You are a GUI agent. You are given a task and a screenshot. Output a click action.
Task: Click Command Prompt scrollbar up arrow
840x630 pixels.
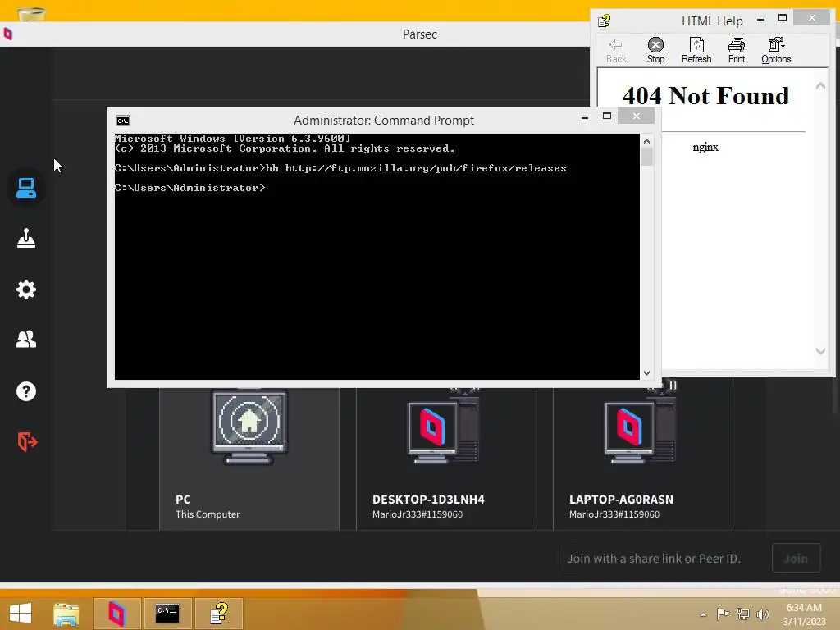coord(646,141)
